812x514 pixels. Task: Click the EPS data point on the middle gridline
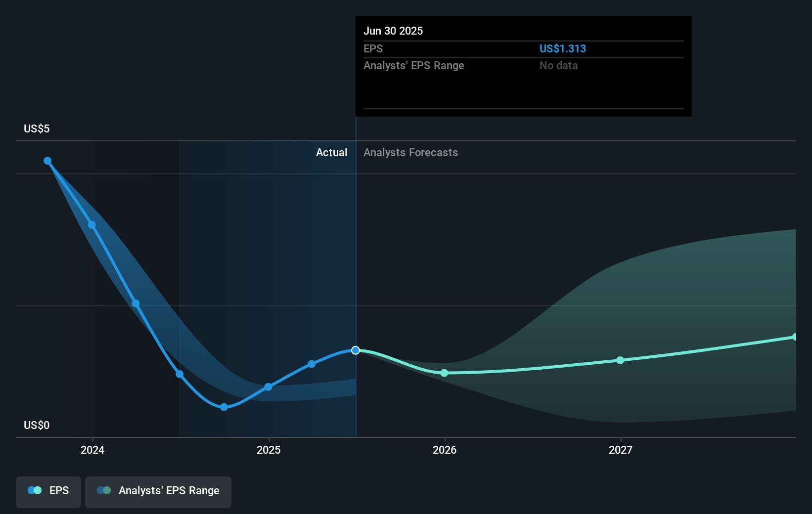pyautogui.click(x=135, y=303)
